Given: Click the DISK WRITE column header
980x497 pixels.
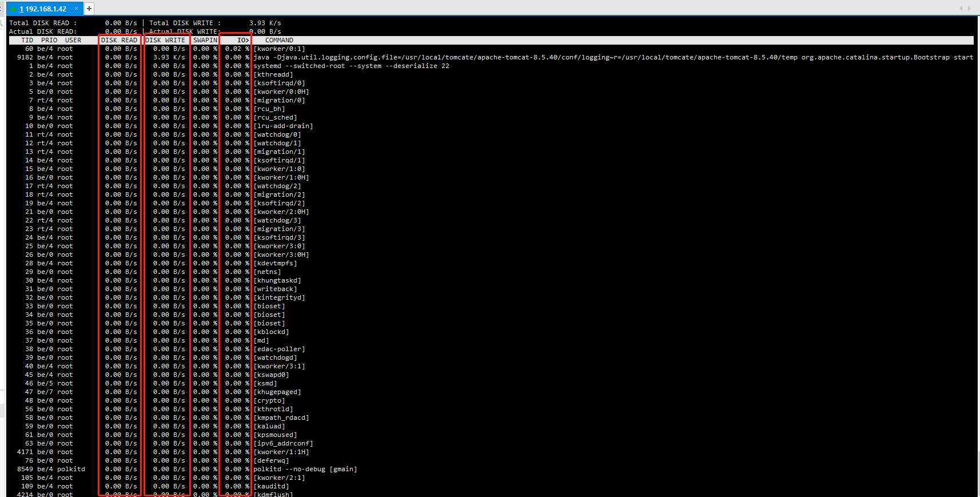Looking at the screenshot, I should pos(165,40).
